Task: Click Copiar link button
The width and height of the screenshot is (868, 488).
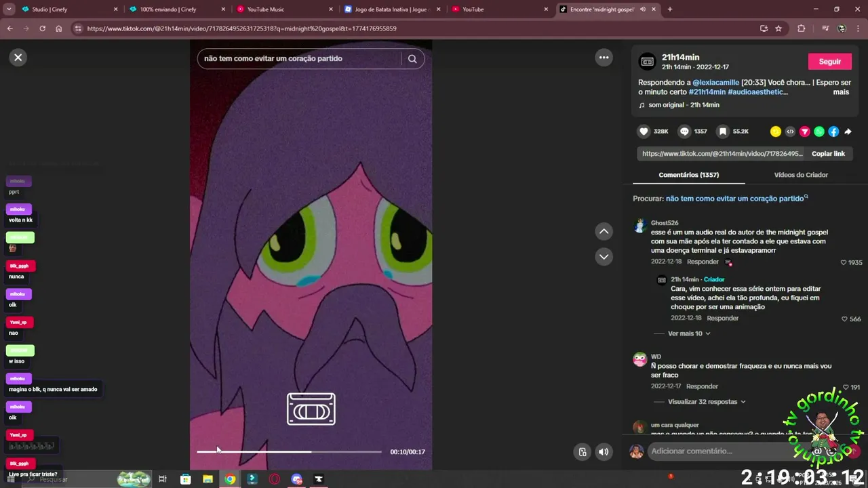Action: 828,154
